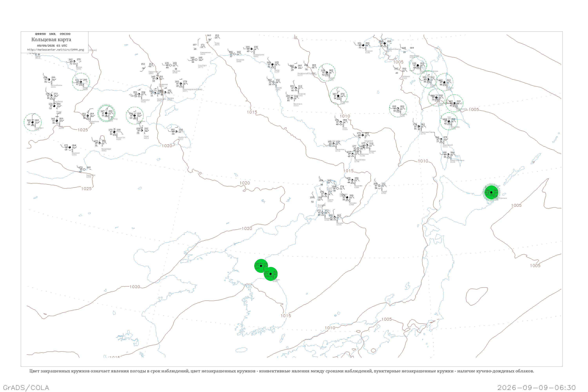Image resolution: width=588 pixels, height=392 pixels.
Task: Click the 1025 isobar label near Mongolia
Action: (83, 130)
